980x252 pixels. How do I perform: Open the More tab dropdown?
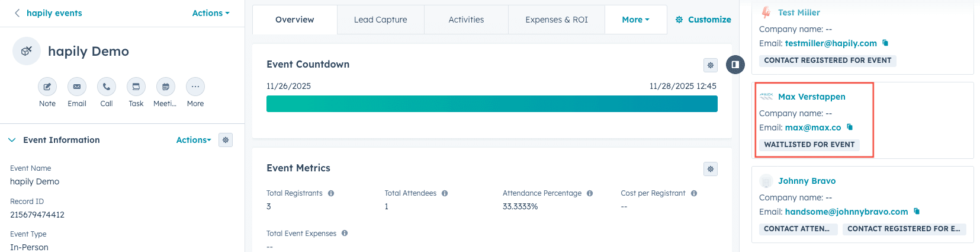coord(635,20)
